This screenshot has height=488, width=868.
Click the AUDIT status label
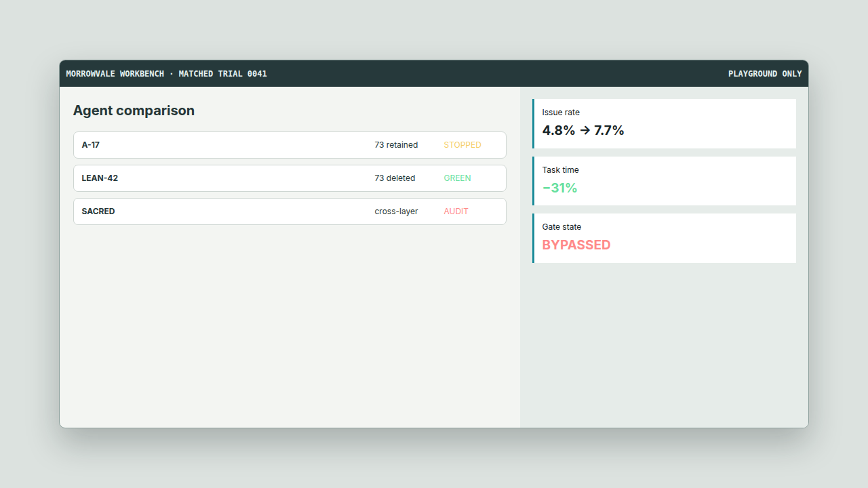coord(456,211)
